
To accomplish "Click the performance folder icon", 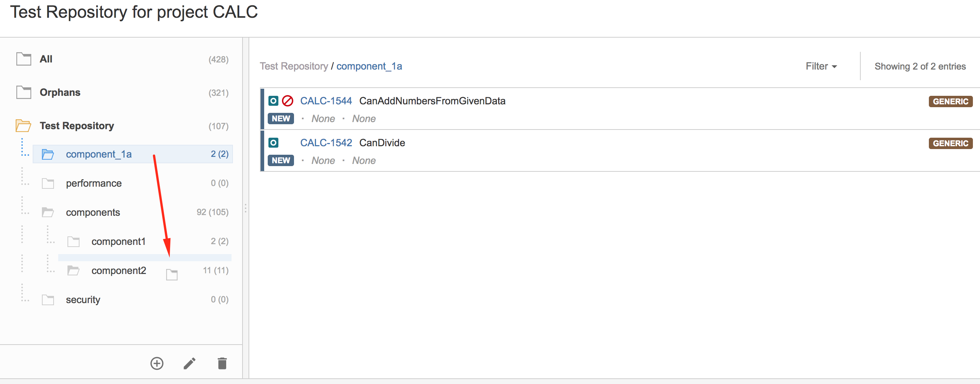I will point(48,183).
